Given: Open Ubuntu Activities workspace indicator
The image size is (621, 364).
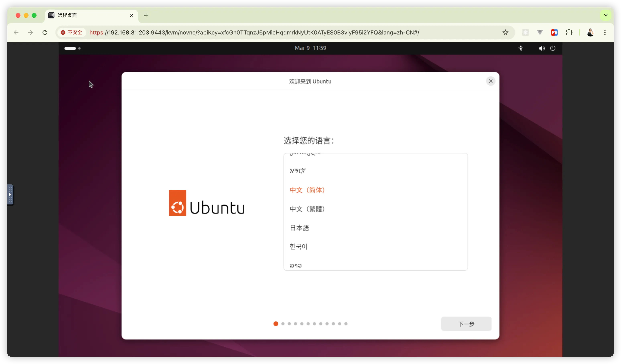Looking at the screenshot, I should [x=72, y=48].
